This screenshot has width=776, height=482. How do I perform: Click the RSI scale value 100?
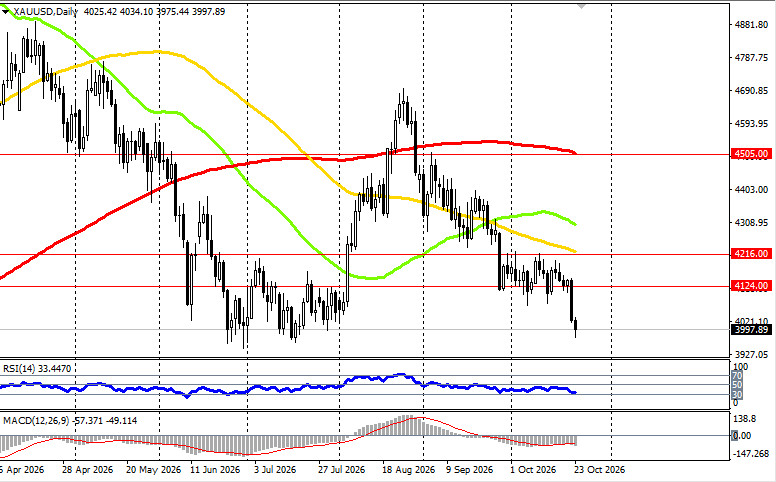(740, 367)
